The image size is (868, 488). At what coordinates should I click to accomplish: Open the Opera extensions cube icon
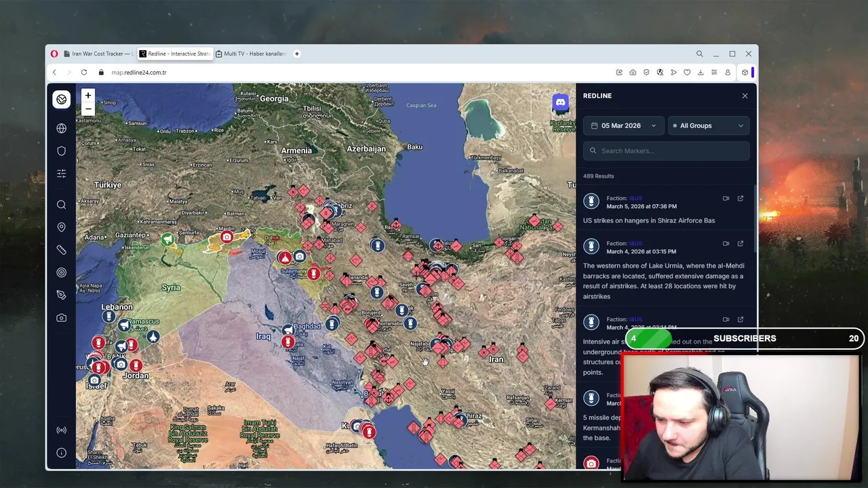[745, 73]
